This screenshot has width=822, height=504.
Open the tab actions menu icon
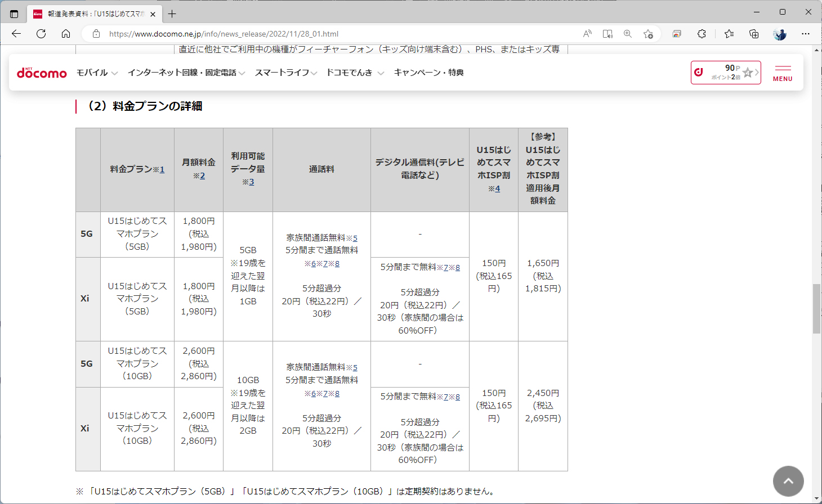click(14, 13)
